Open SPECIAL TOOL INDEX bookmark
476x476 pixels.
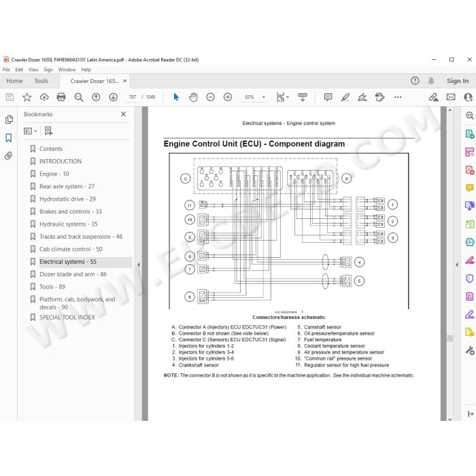pyautogui.click(x=67, y=318)
